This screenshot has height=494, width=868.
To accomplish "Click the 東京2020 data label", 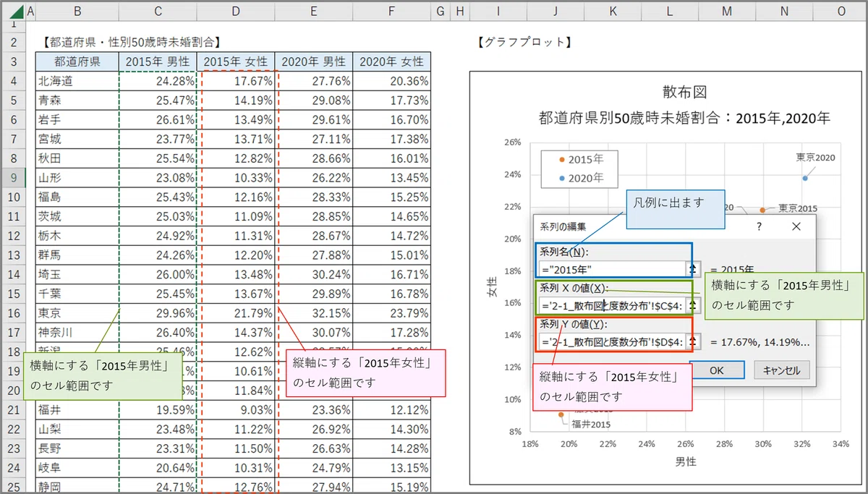I will (x=815, y=156).
